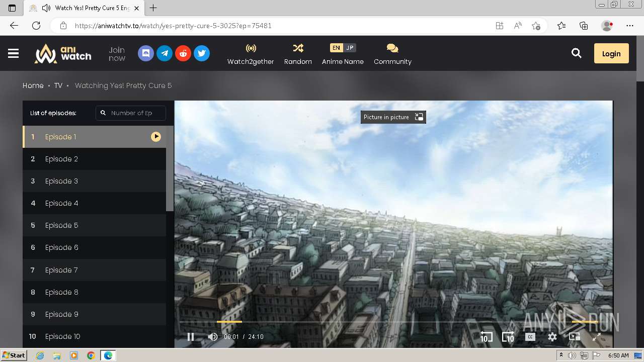Open Read aloud icon

(x=518, y=26)
